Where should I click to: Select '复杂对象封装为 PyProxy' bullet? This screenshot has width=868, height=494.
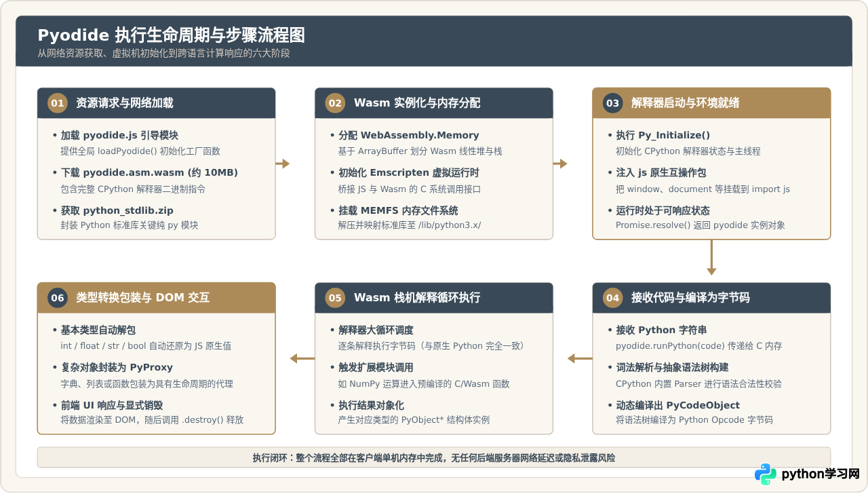coord(113,367)
